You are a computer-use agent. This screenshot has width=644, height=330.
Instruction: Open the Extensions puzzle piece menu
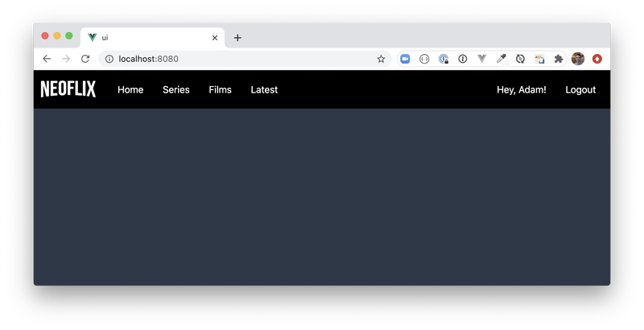point(559,59)
